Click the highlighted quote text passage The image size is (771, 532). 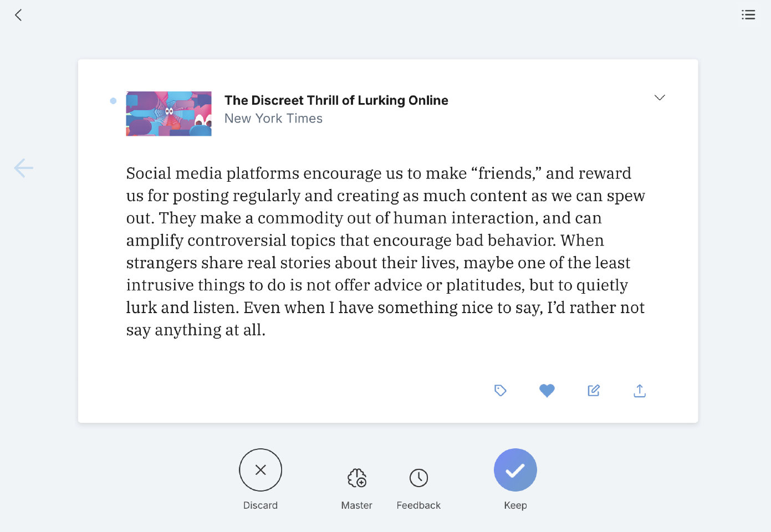pyautogui.click(x=385, y=251)
